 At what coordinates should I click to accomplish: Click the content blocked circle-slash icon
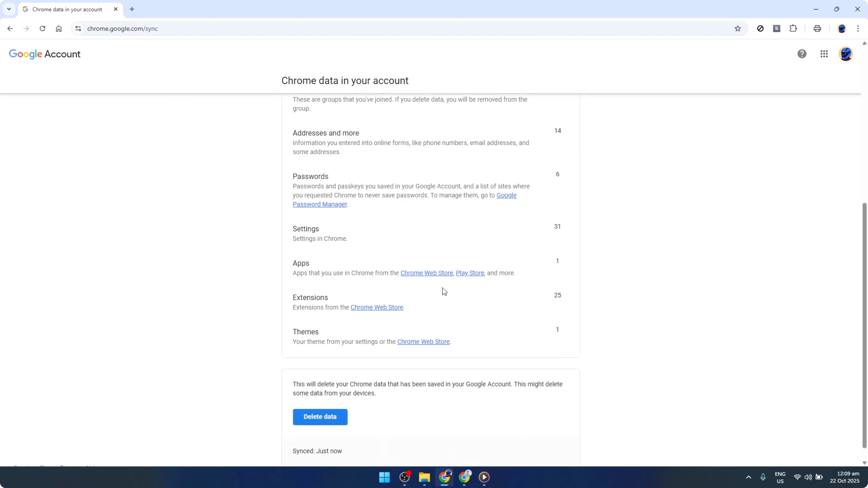(760, 28)
